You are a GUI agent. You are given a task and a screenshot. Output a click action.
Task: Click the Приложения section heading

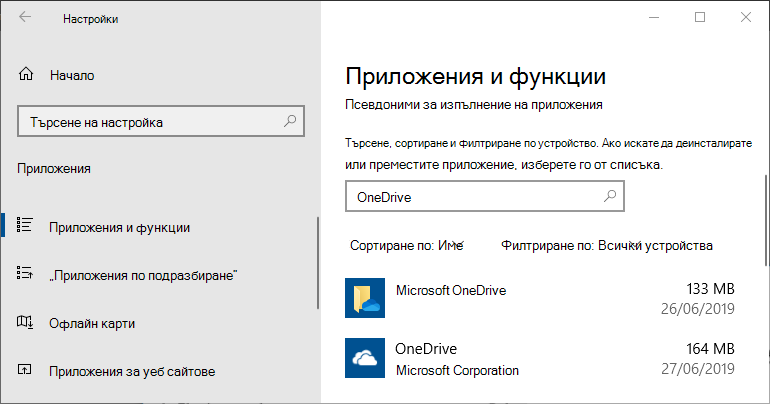(x=54, y=168)
